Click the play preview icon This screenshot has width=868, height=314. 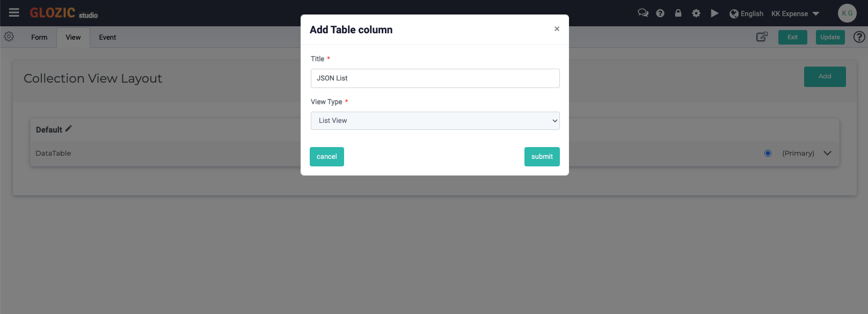[714, 13]
